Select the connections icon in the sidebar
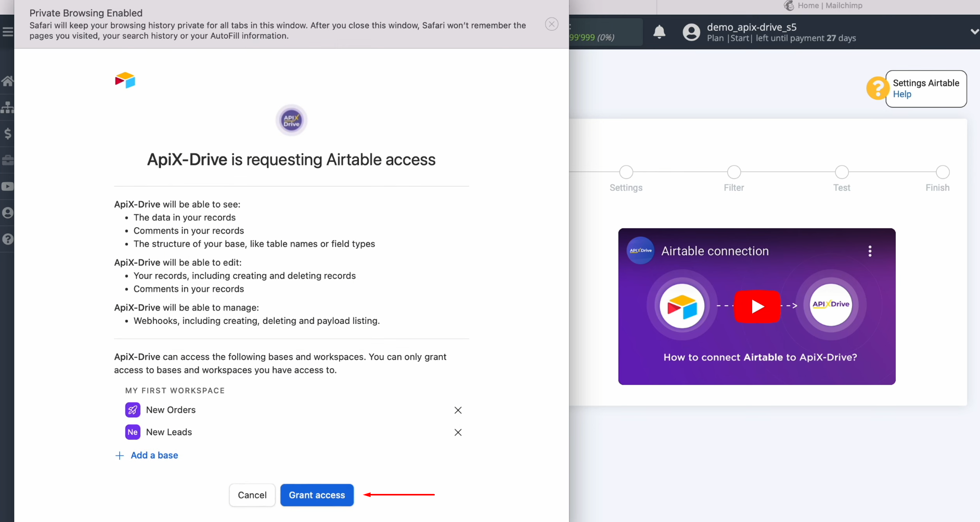 (x=8, y=107)
